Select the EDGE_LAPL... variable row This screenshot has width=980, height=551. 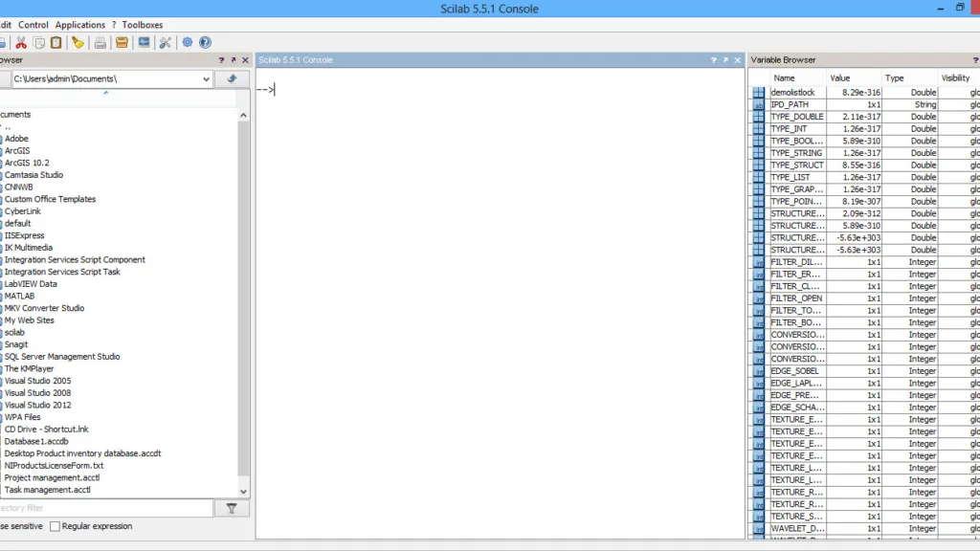pyautogui.click(x=865, y=383)
